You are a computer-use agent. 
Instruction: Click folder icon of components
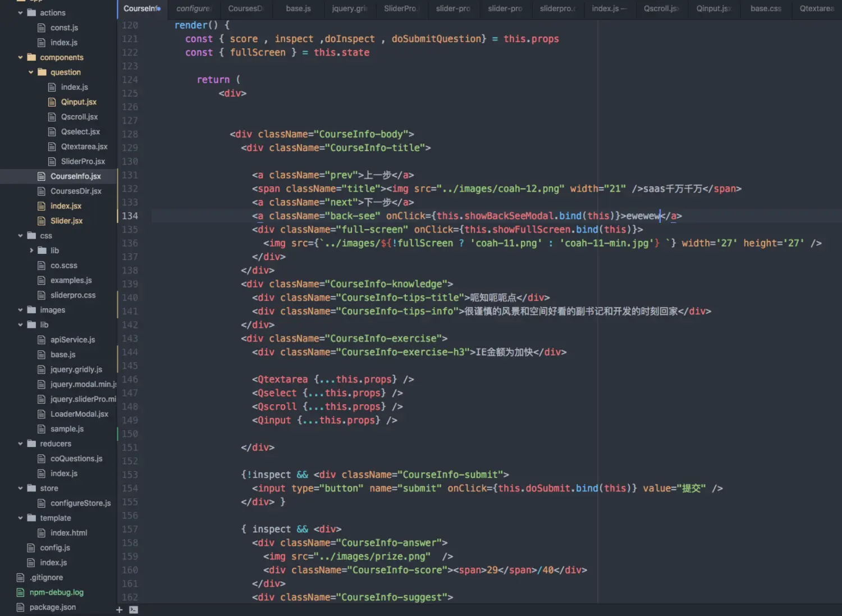click(x=31, y=57)
